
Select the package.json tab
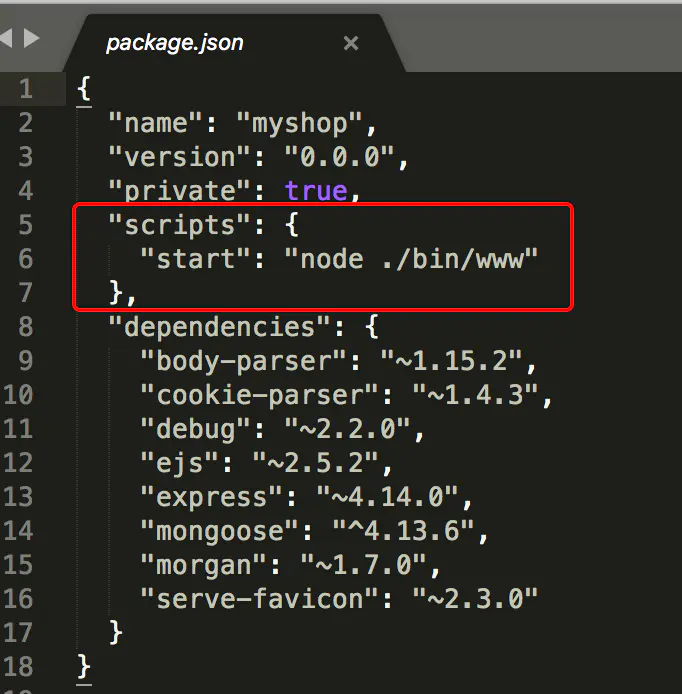(x=175, y=43)
